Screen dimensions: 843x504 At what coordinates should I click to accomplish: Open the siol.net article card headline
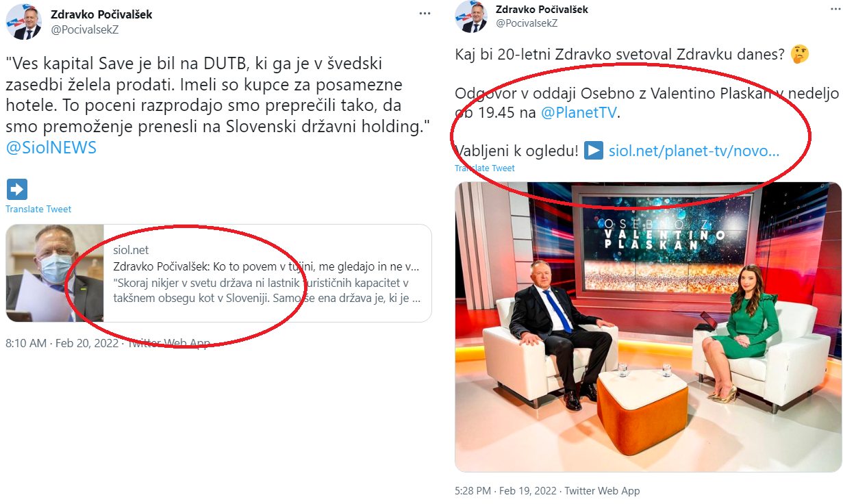(267, 266)
